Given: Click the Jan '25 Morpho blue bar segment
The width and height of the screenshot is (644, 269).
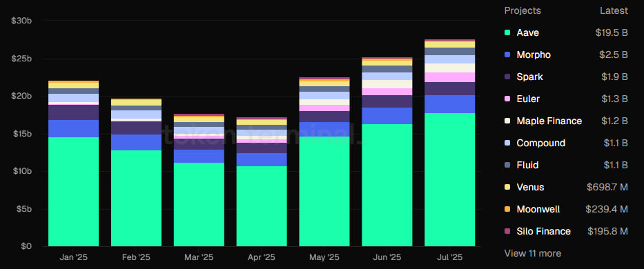Looking at the screenshot, I should (74, 128).
